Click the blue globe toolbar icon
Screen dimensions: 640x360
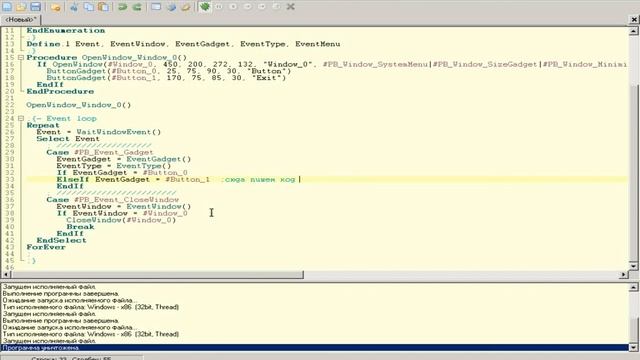coord(171,7)
